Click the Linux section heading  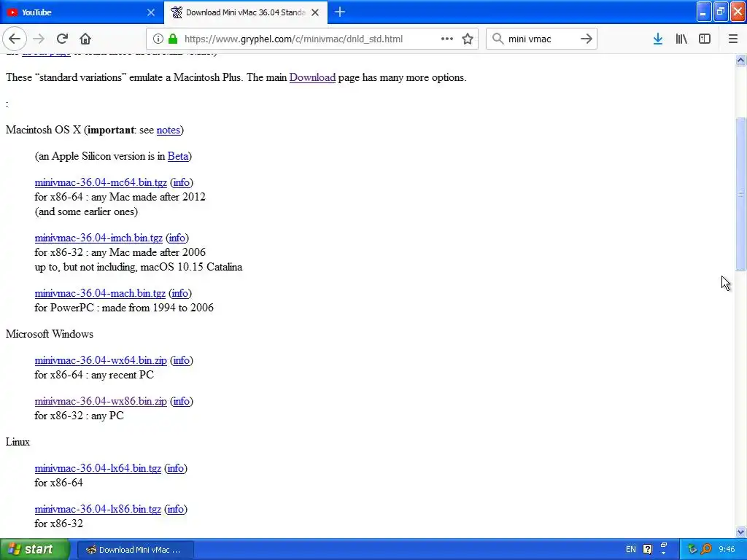coord(18,442)
